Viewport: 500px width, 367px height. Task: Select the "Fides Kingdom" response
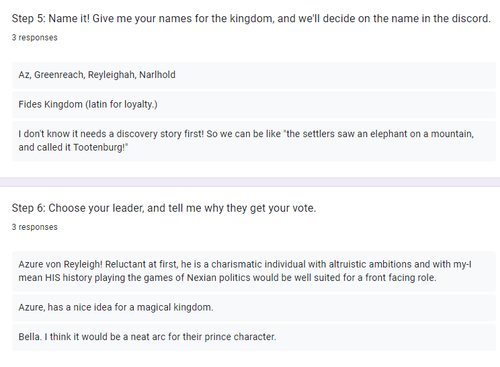pos(254,104)
